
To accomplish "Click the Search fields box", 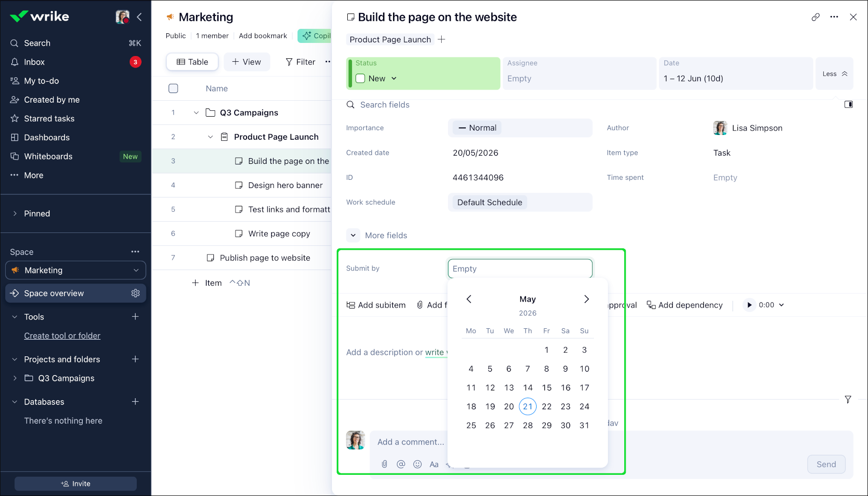I will [385, 105].
